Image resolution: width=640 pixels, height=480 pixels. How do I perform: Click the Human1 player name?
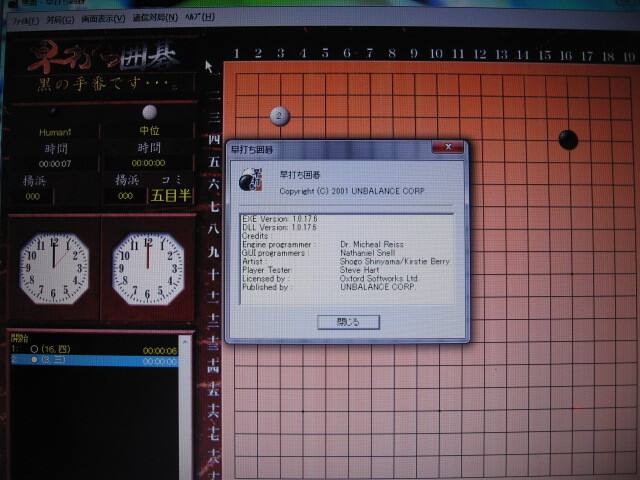pos(55,132)
